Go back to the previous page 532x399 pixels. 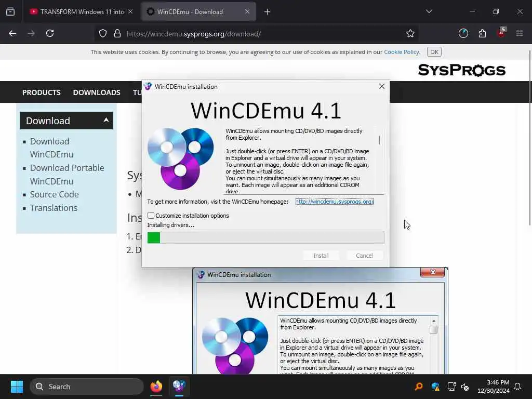(x=12, y=33)
